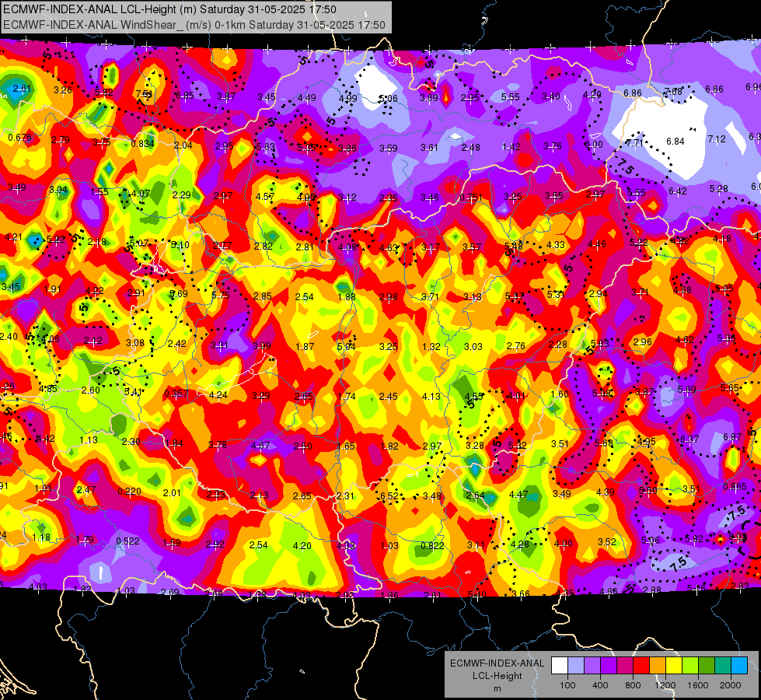
Task: Click the wind shear value 0.751
Action: point(471,198)
